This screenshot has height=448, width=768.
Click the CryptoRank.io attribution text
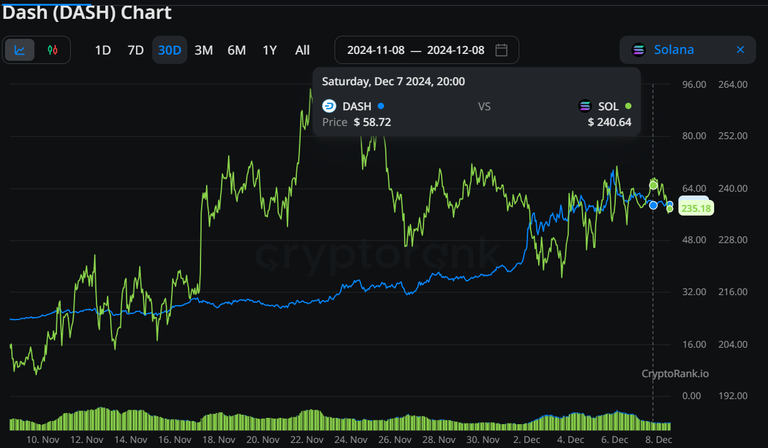pos(675,374)
